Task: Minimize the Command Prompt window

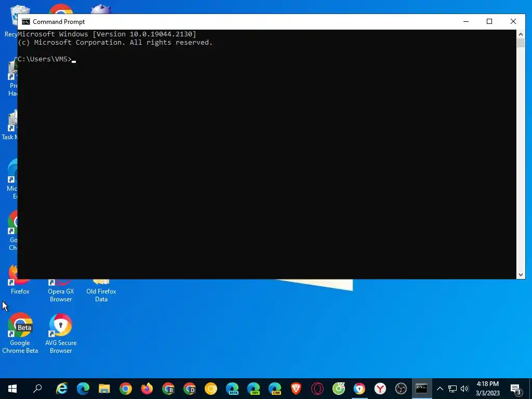Action: coord(466,21)
